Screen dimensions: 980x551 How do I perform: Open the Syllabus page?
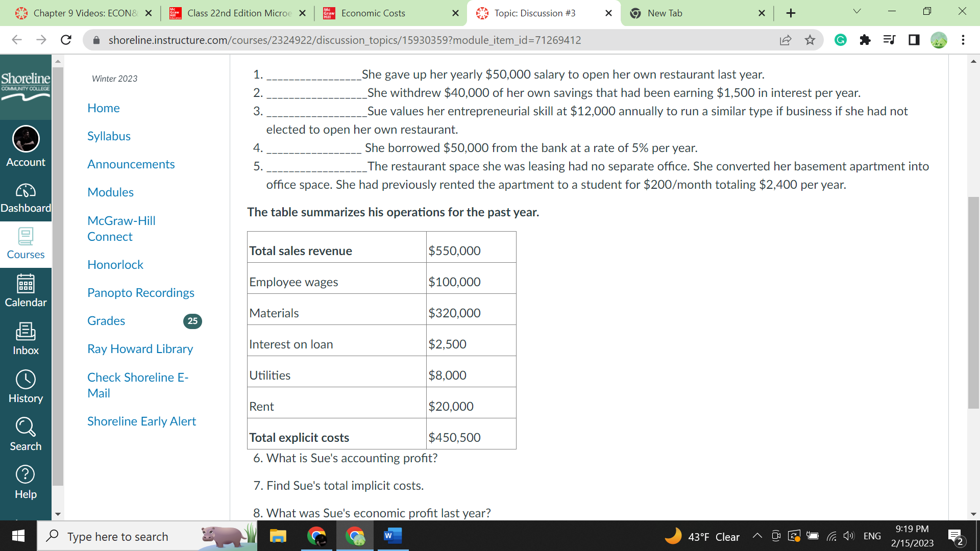pos(109,136)
